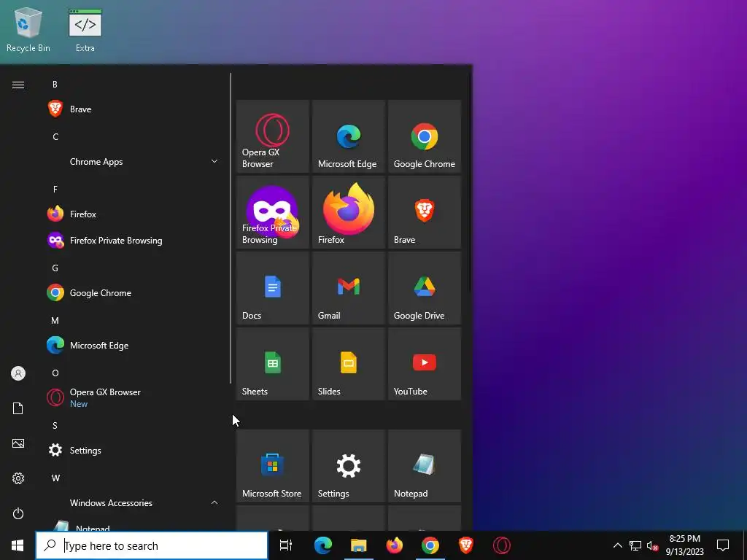Jump to apps via letter B header
The height and width of the screenshot is (560, 747).
(x=55, y=85)
